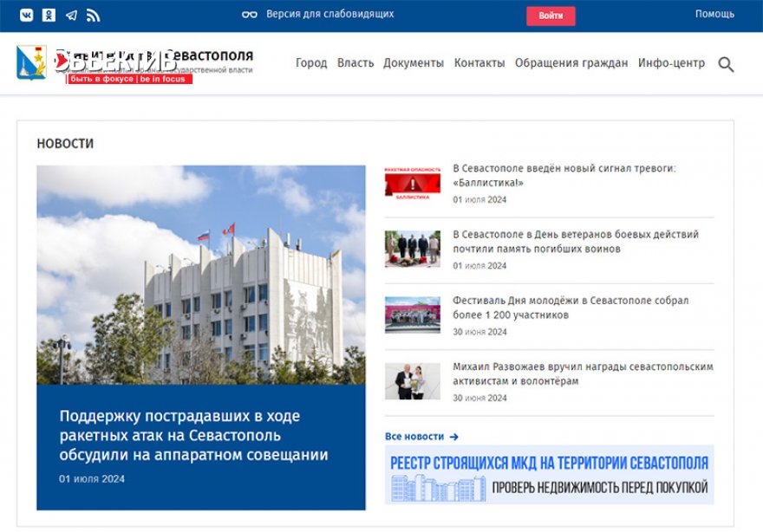This screenshot has height=532, width=763.
Task: Click the glasses accessibility icon
Action: [x=250, y=15]
